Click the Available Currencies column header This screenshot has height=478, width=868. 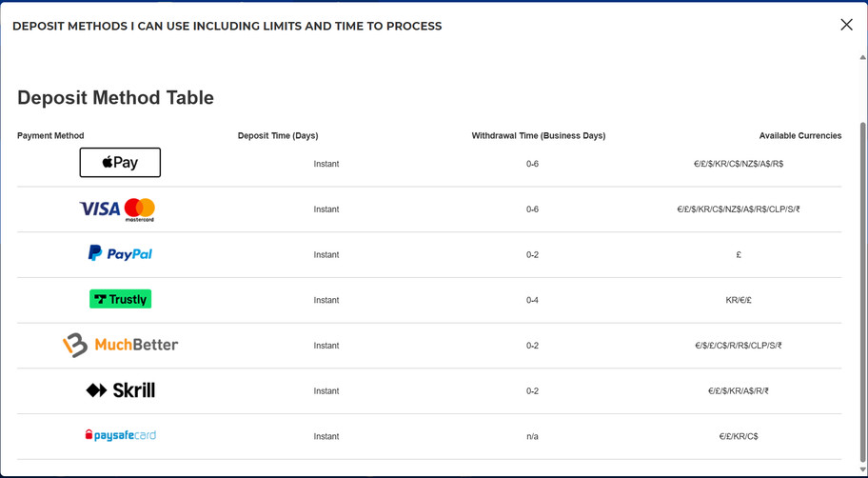[799, 136]
